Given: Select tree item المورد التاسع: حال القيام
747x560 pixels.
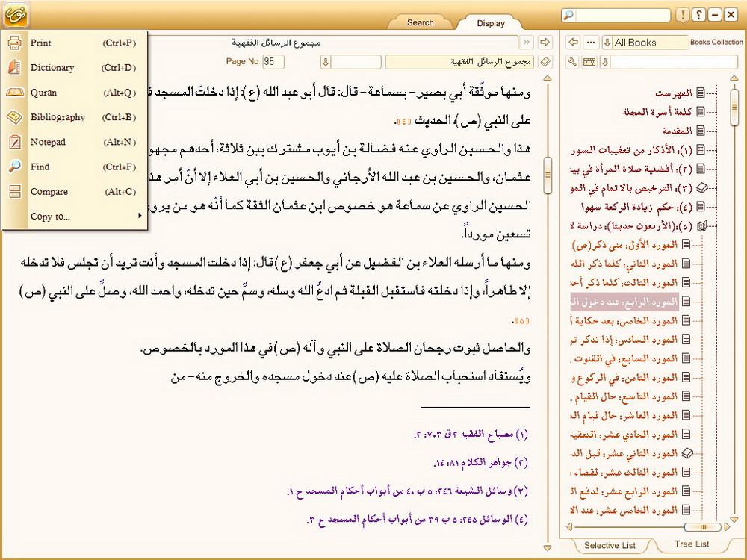Looking at the screenshot, I should [624, 396].
